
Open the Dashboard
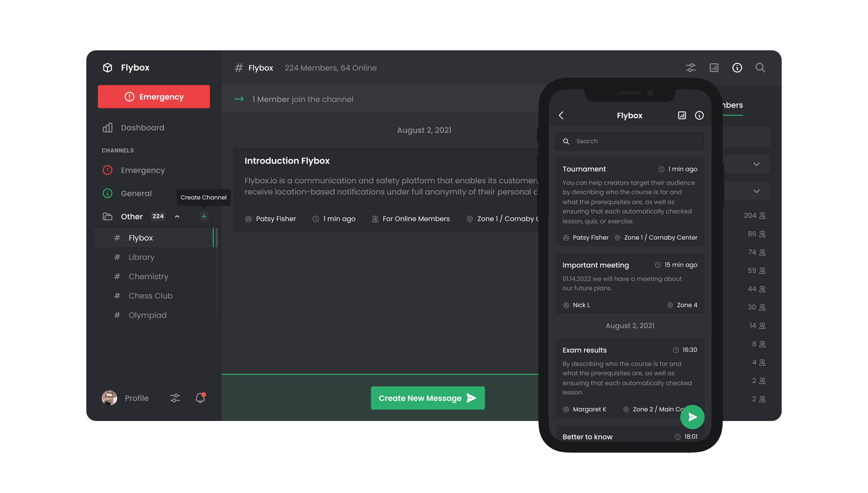coord(142,127)
